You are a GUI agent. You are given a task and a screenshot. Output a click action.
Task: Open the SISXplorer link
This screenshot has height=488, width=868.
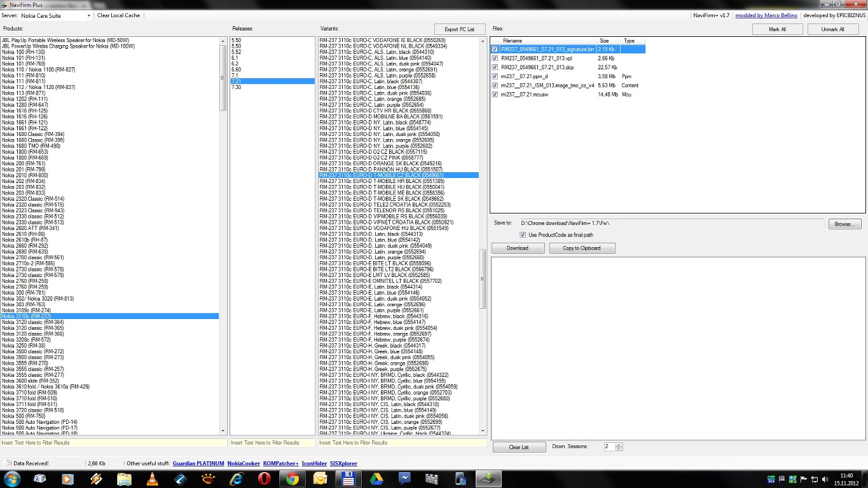[343, 463]
